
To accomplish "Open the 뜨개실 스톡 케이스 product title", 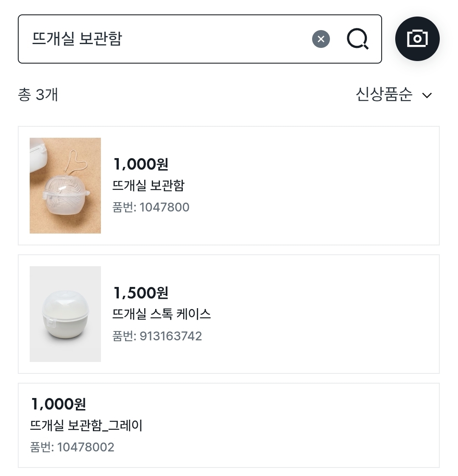I will [162, 314].
